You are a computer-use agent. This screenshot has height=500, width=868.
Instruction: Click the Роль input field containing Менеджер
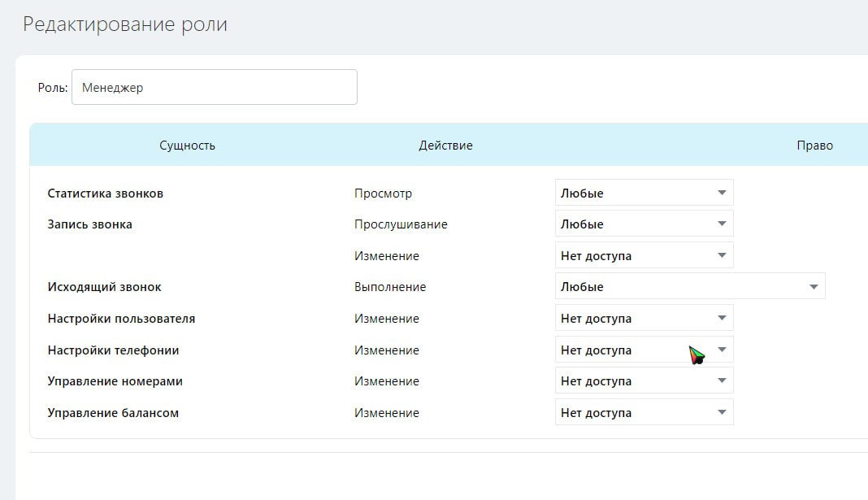click(x=214, y=87)
